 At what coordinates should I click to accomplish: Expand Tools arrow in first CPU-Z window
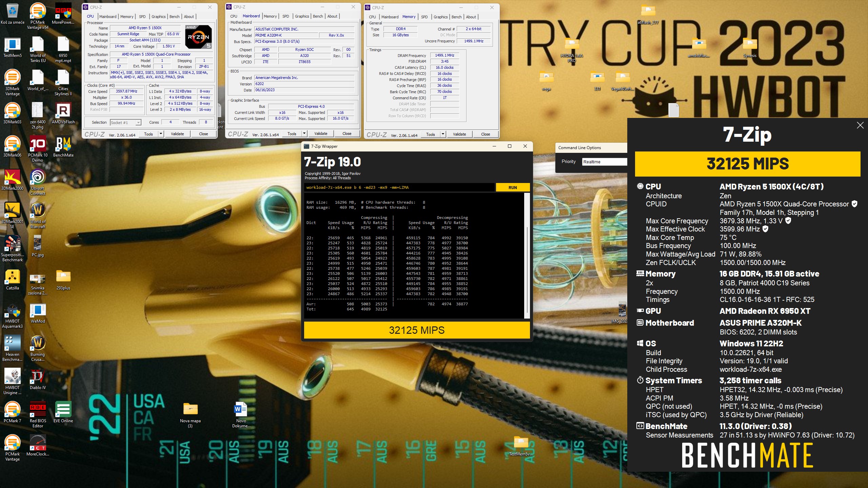[161, 134]
